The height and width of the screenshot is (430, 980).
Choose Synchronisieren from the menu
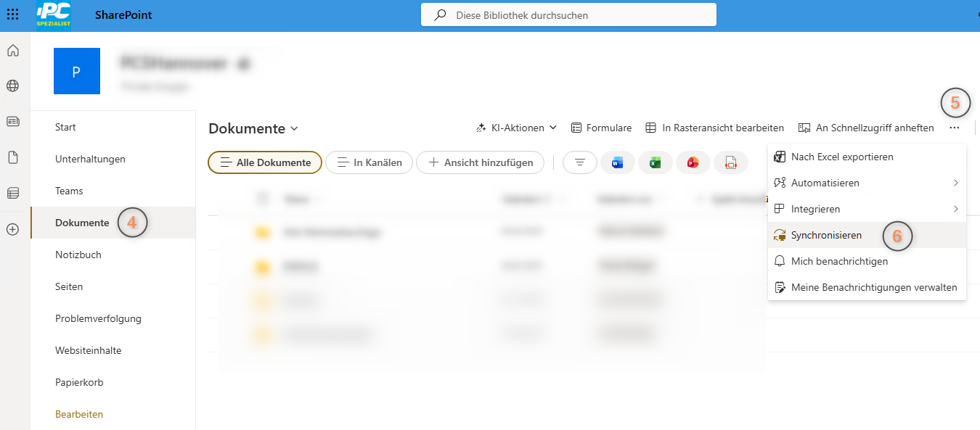826,235
